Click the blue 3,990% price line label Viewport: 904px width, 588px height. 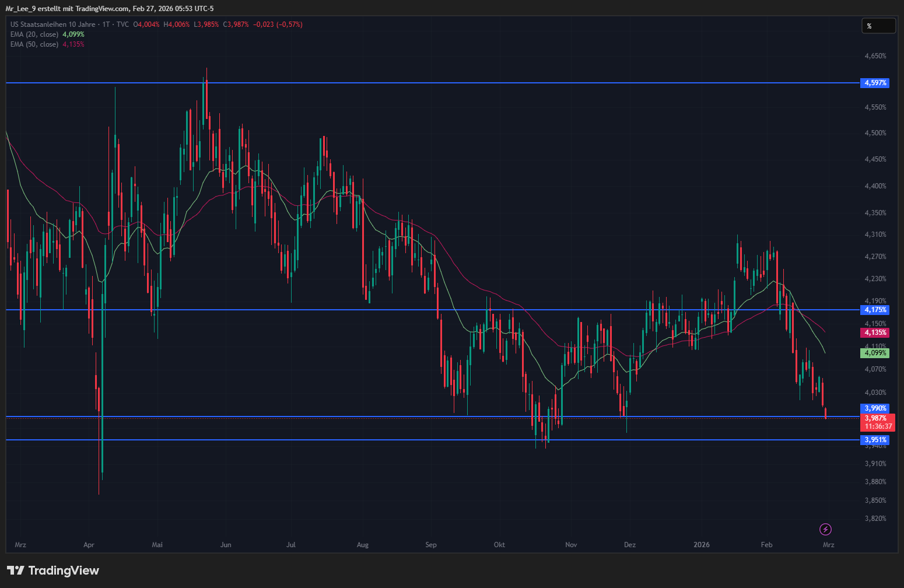tap(875, 408)
